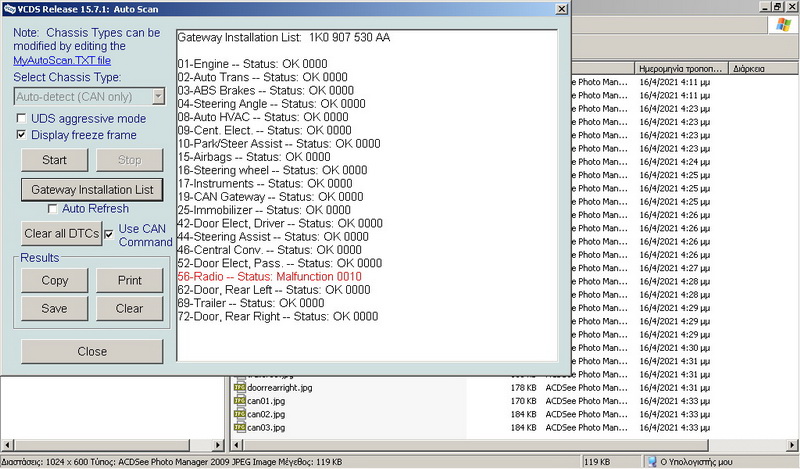Select the doorrearright.jpg file name in Explorer
Image resolution: width=800 pixels, height=469 pixels.
pyautogui.click(x=280, y=388)
